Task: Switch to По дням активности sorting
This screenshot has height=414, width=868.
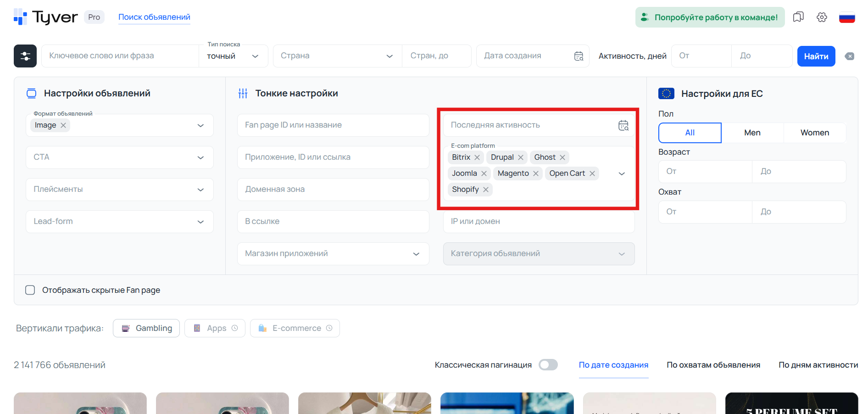Action: [818, 364]
